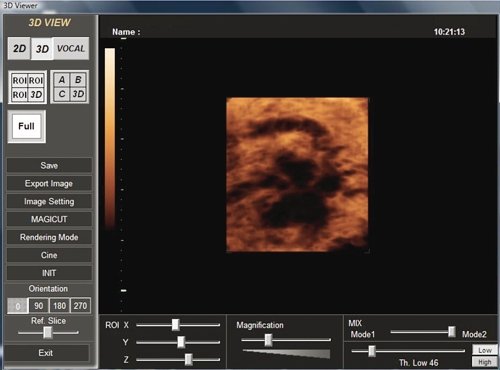Select the Low threshold button
This screenshot has width=500, height=370.
click(485, 350)
